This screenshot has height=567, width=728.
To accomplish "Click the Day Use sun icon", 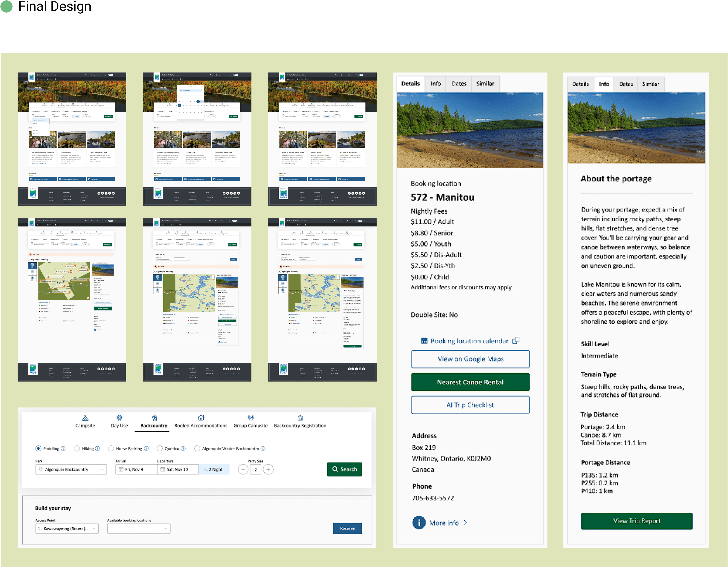I will point(119,418).
